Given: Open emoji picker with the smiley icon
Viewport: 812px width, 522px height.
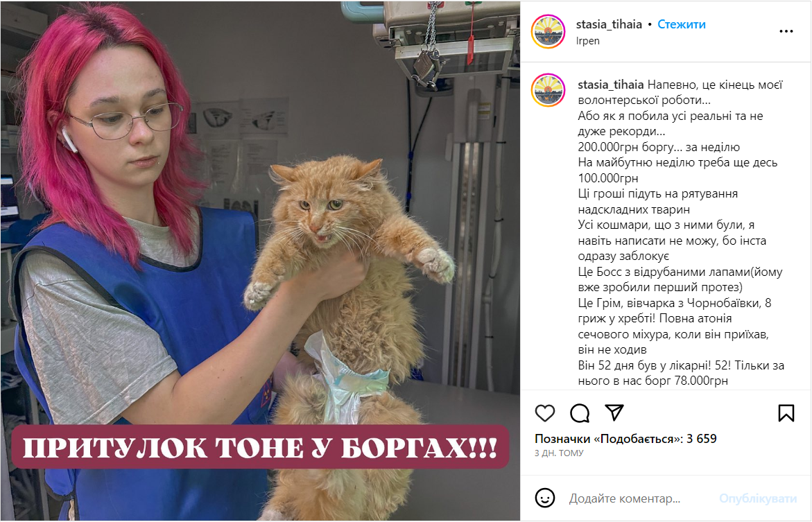Looking at the screenshot, I should tap(545, 498).
